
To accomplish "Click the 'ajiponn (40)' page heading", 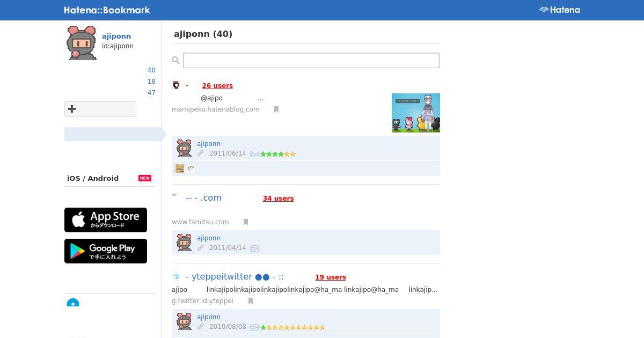I will tap(203, 34).
